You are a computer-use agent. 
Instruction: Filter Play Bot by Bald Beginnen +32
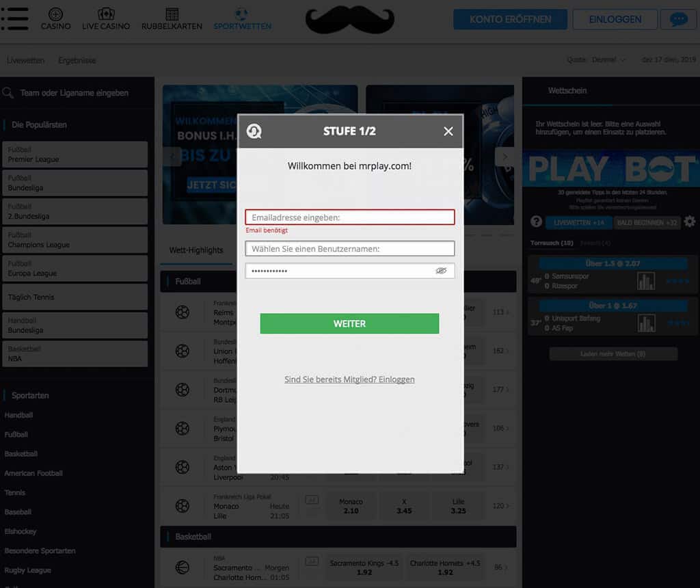click(647, 222)
